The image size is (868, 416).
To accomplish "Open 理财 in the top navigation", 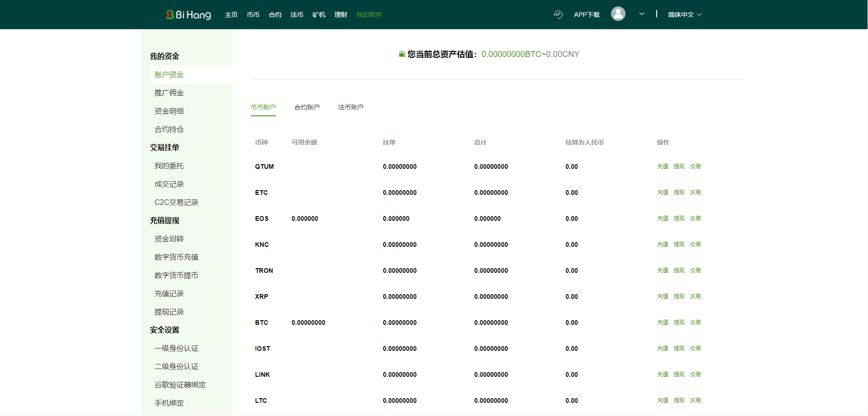I will (341, 15).
